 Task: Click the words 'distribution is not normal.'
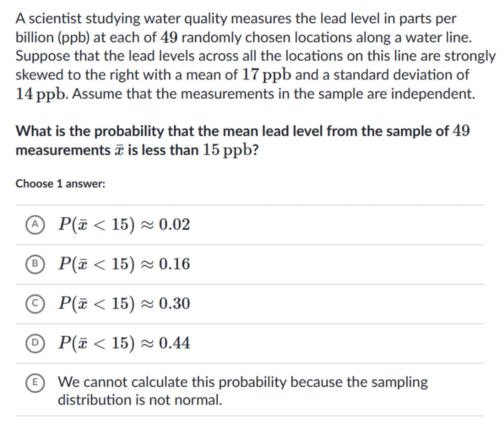click(140, 400)
